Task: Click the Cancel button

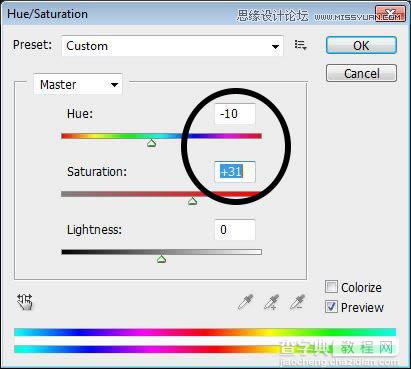Action: 361,73
